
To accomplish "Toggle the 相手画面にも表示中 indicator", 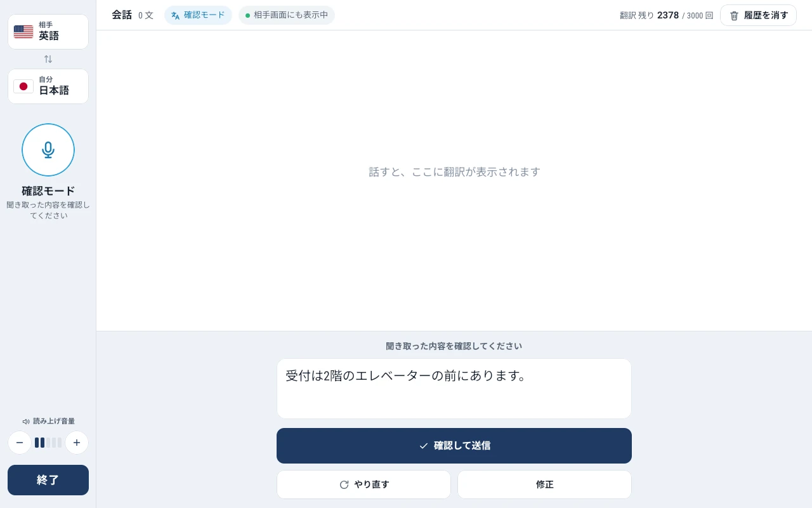I will [287, 15].
